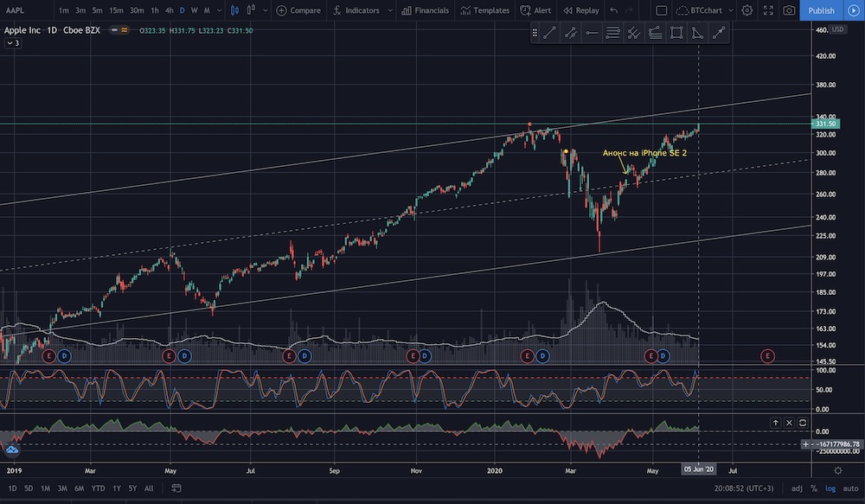
Task: Click the play stream icon beside Publish
Action: click(854, 10)
